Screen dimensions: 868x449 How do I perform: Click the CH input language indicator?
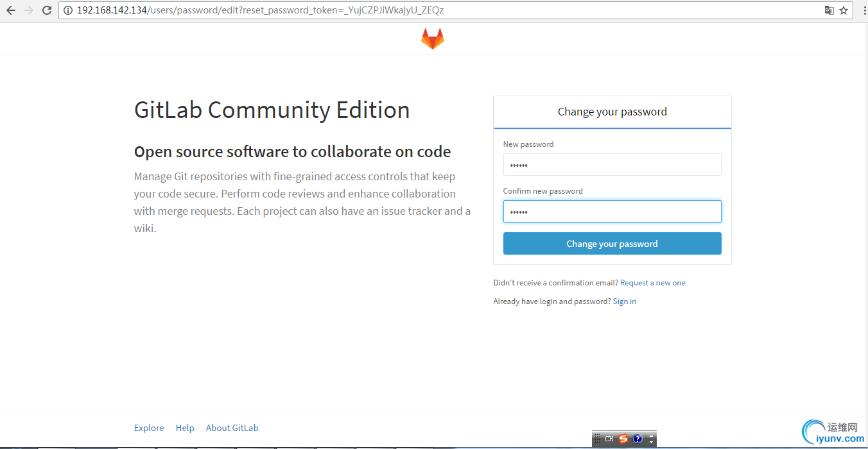tap(609, 439)
